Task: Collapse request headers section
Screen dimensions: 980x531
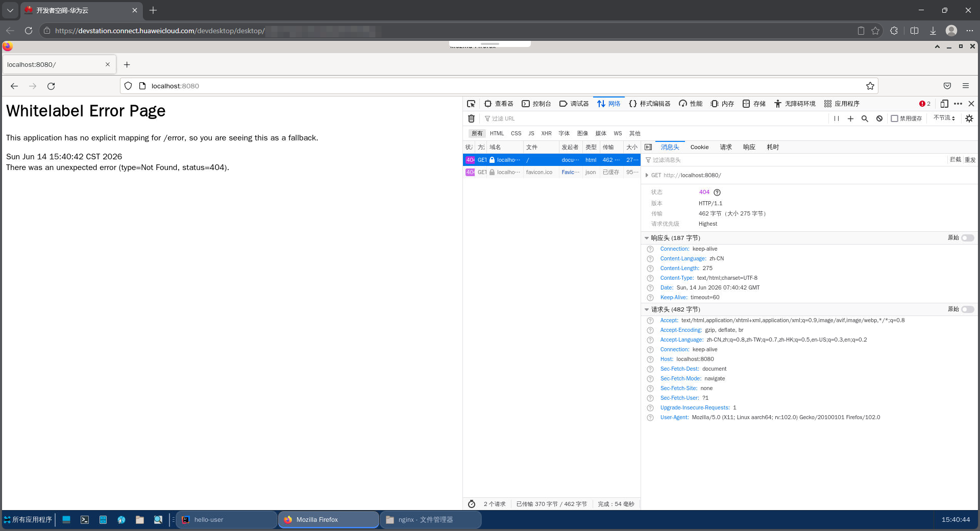Action: coord(647,309)
